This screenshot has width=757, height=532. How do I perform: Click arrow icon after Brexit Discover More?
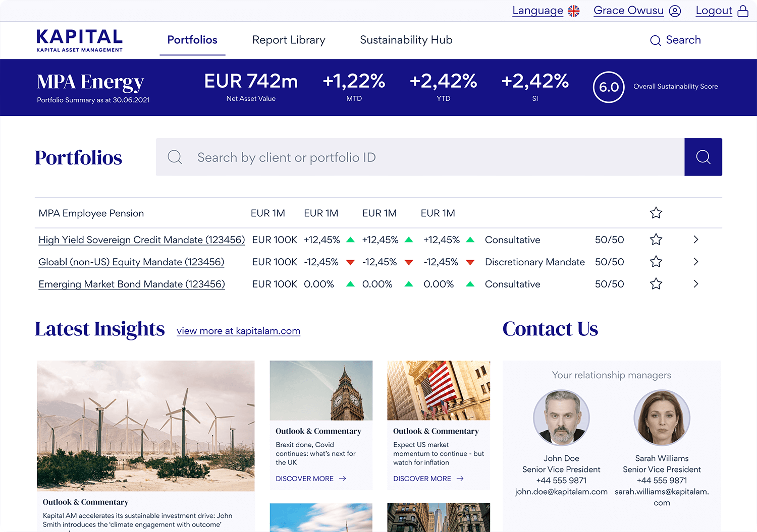point(343,479)
